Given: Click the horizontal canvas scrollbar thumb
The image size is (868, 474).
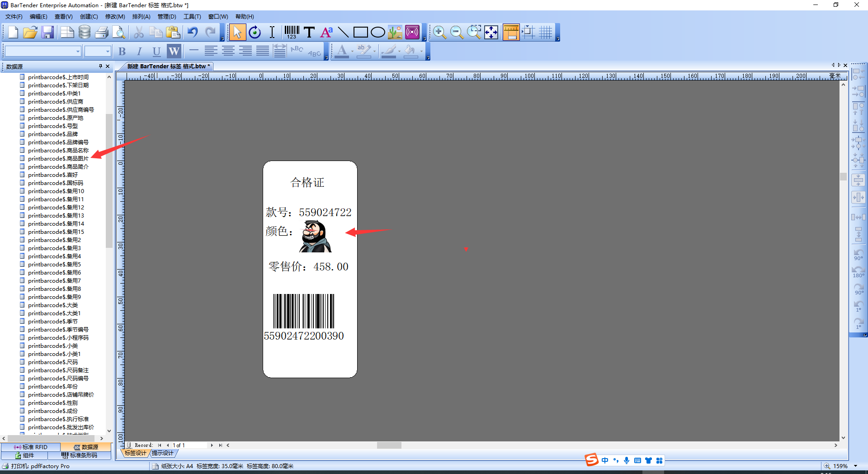Looking at the screenshot, I should click(x=389, y=446).
